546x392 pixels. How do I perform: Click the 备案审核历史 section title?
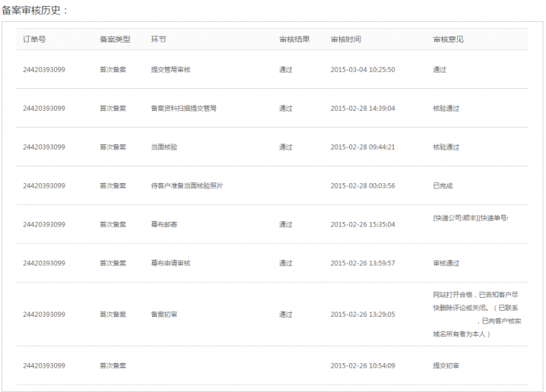pyautogui.click(x=35, y=10)
